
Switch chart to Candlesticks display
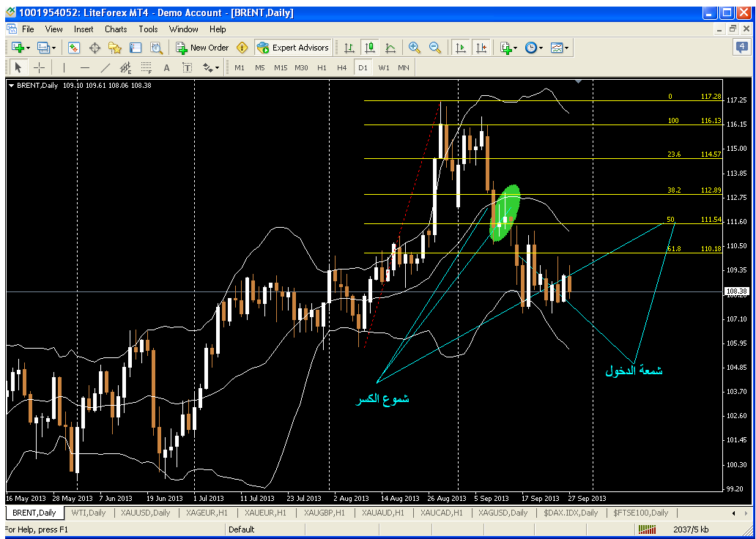tap(370, 48)
